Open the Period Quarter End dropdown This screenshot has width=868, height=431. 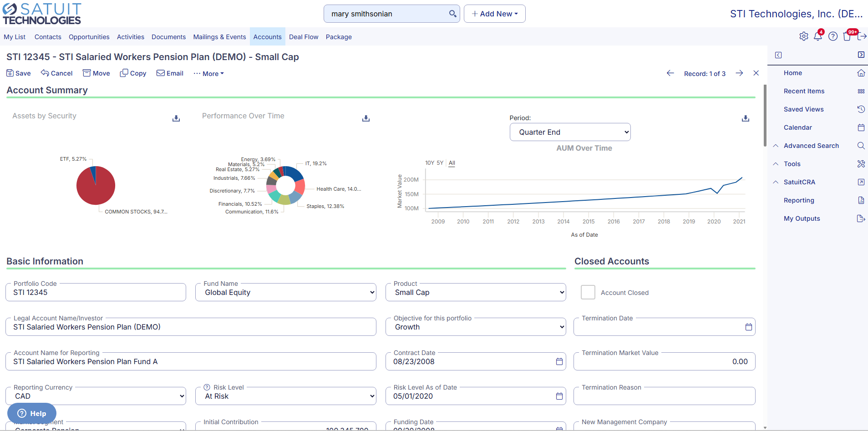coord(570,132)
